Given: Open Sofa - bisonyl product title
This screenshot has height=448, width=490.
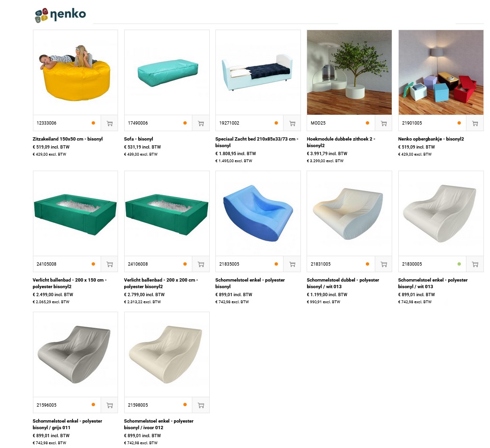Looking at the screenshot, I should tap(138, 139).
